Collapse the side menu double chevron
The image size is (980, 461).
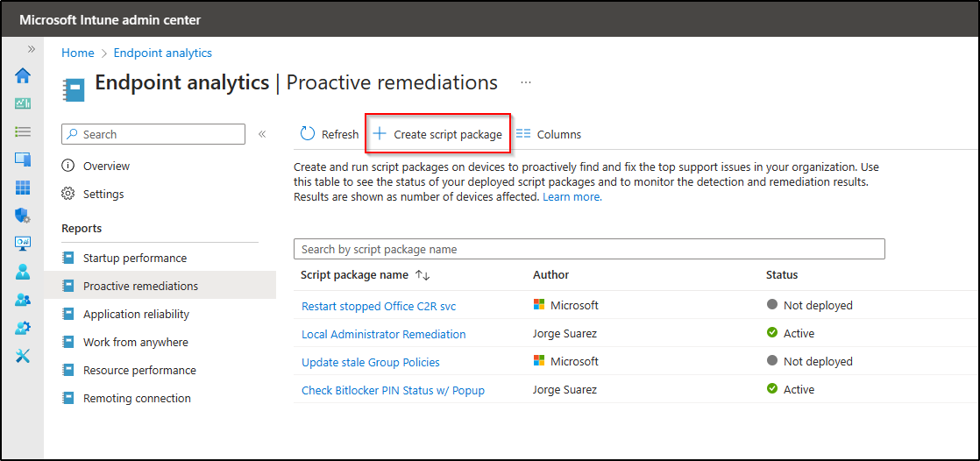(x=261, y=134)
